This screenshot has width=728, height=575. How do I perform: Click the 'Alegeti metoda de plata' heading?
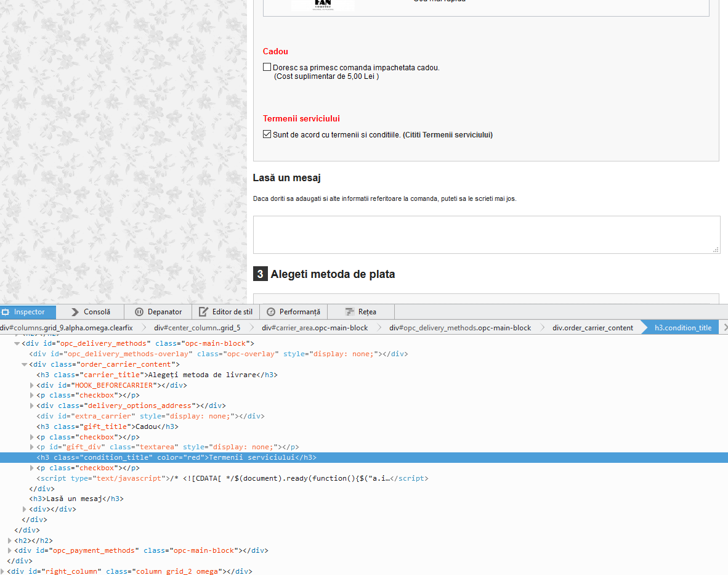333,274
